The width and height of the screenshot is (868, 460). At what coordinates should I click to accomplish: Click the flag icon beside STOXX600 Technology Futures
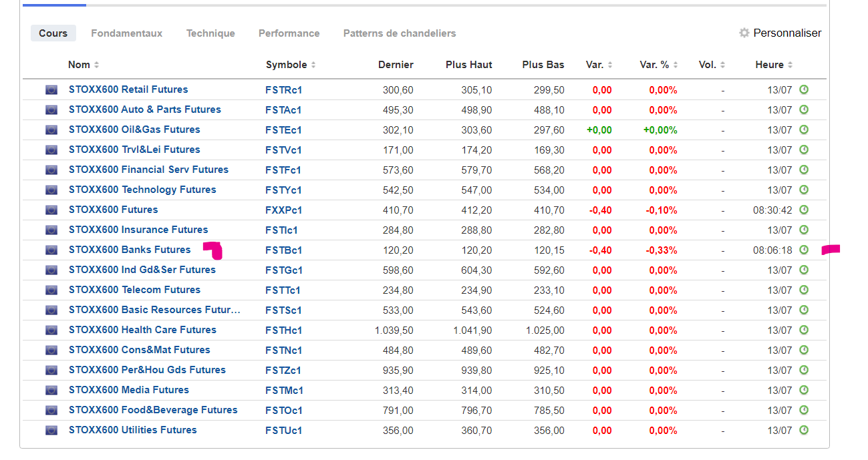click(x=51, y=190)
